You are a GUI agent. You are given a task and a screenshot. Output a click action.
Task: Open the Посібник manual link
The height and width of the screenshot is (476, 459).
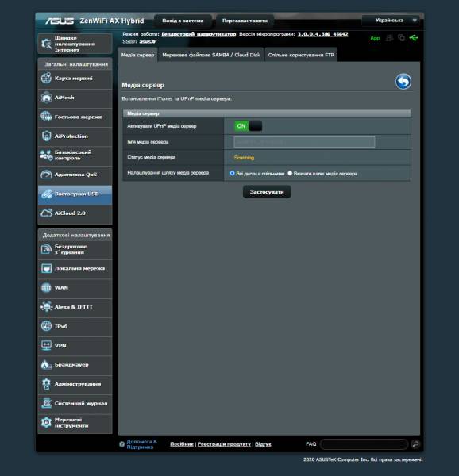tap(182, 444)
